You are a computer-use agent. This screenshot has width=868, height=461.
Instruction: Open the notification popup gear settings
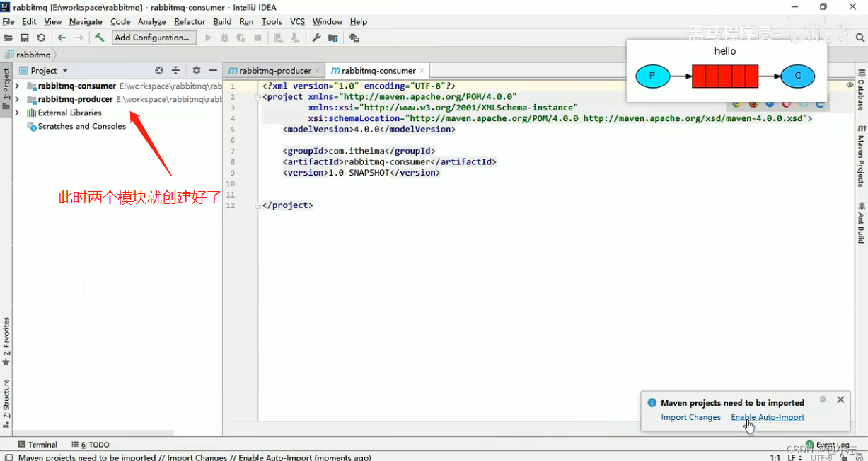823,399
